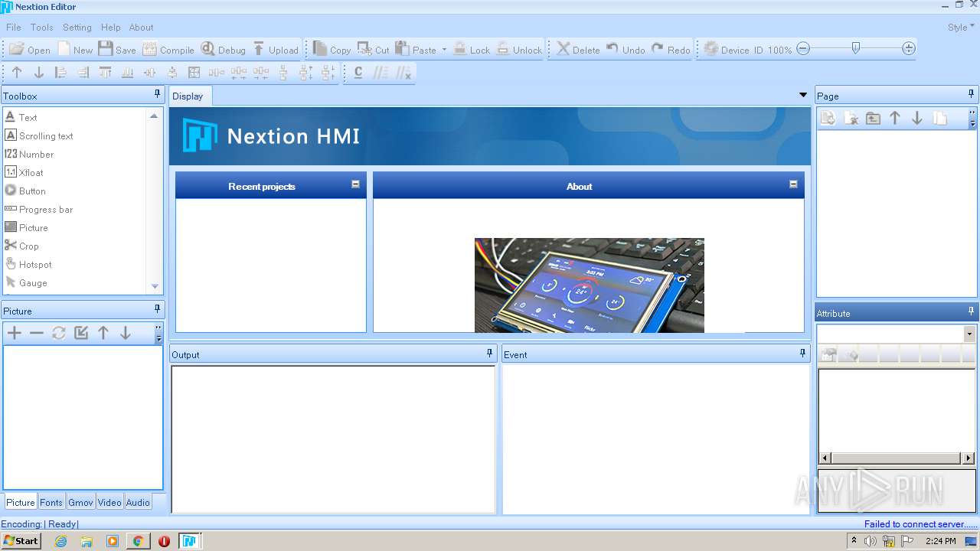Click the Unlock component icon
Image resolution: width=980 pixels, height=551 pixels.
[x=503, y=49]
